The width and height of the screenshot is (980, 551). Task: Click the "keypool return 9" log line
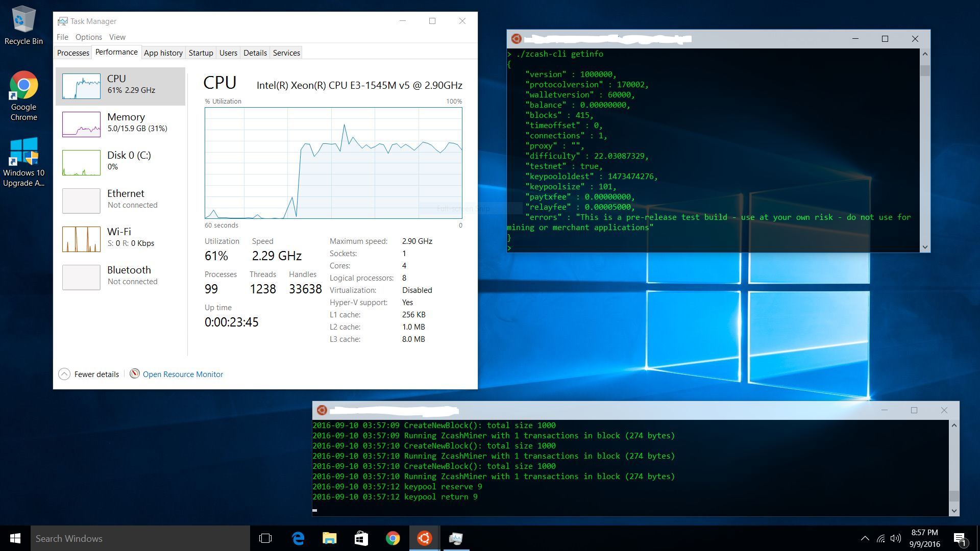pyautogui.click(x=395, y=497)
